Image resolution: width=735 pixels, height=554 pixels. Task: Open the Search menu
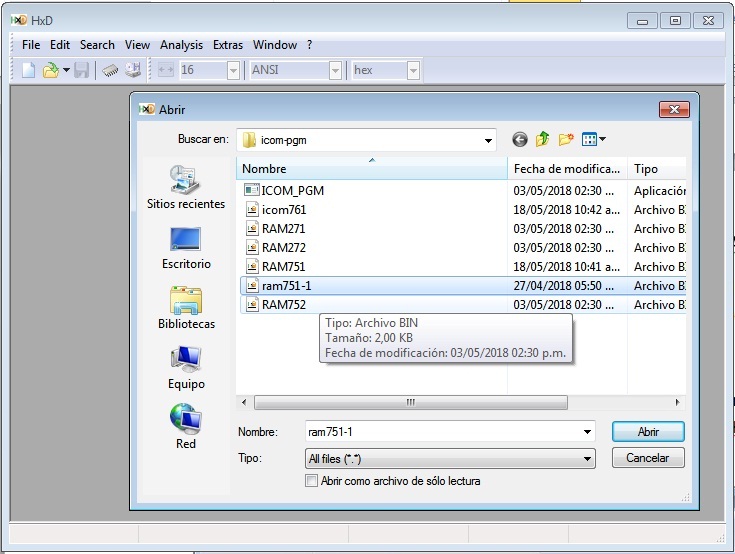coord(97,45)
